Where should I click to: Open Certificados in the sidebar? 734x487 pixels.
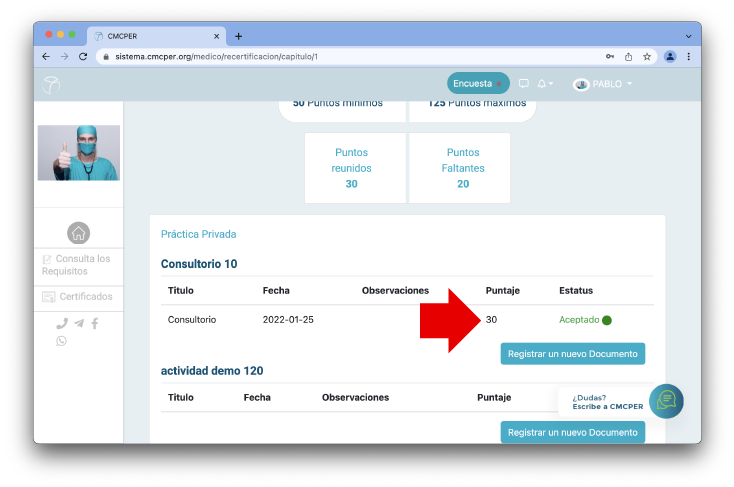click(78, 297)
